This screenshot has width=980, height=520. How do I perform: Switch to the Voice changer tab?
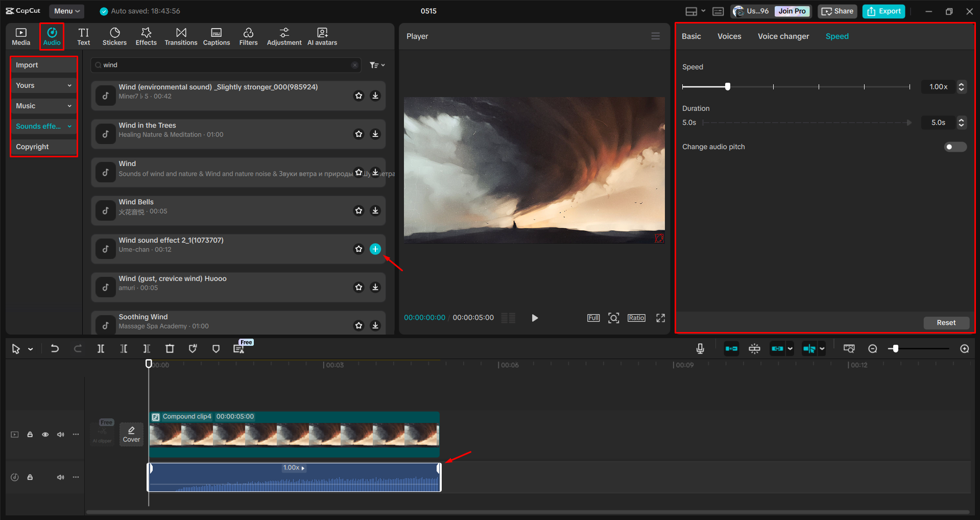(x=783, y=36)
